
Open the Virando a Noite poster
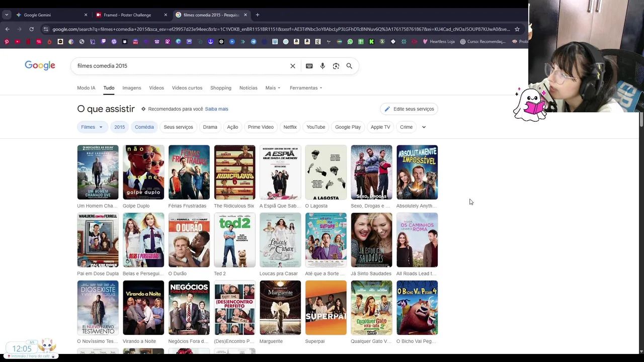[143, 308]
